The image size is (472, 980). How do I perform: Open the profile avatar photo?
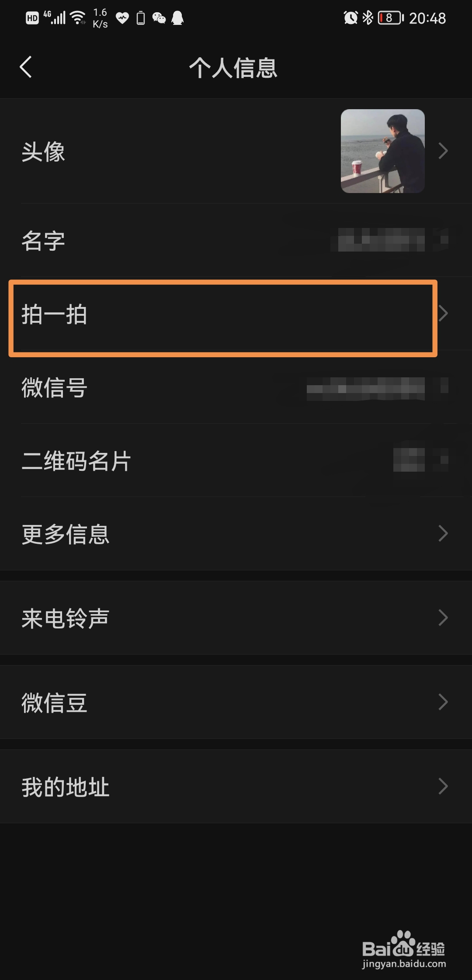pyautogui.click(x=382, y=151)
